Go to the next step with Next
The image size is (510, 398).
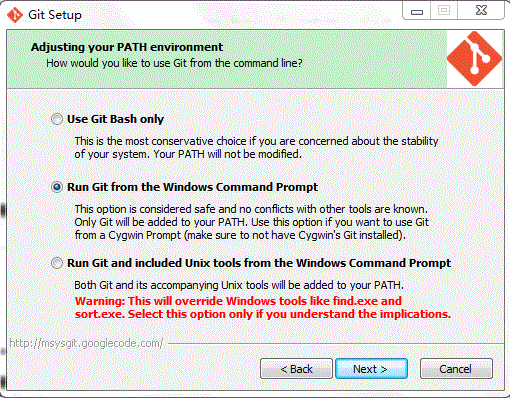(371, 369)
